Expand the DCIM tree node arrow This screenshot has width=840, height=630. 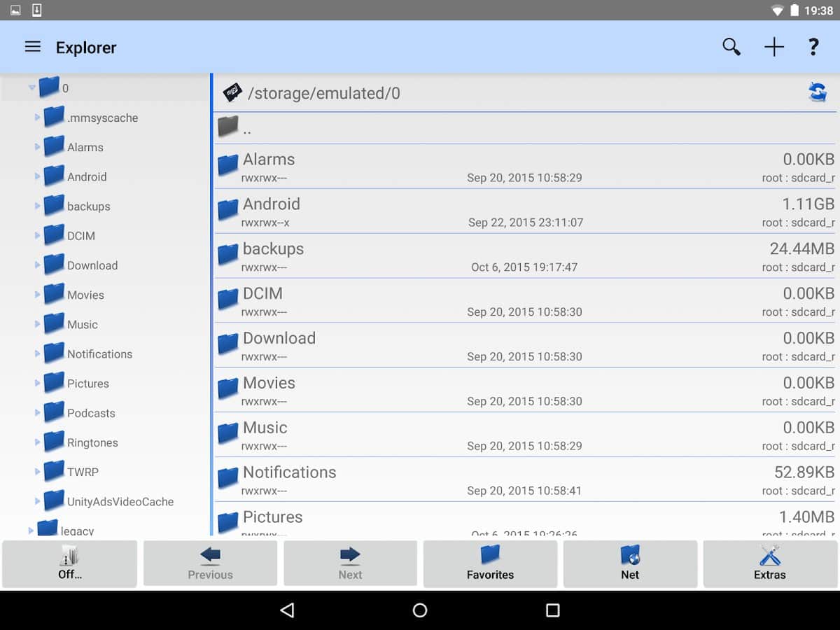click(x=38, y=236)
